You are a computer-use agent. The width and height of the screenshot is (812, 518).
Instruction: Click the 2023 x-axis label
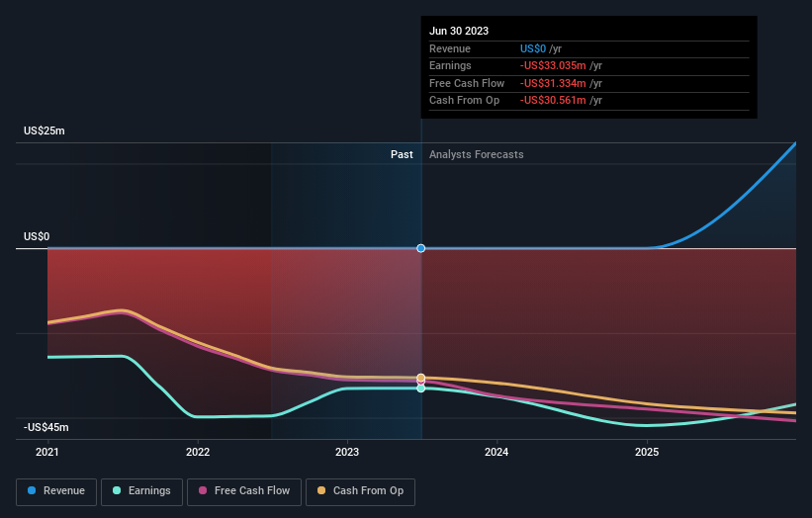point(347,453)
